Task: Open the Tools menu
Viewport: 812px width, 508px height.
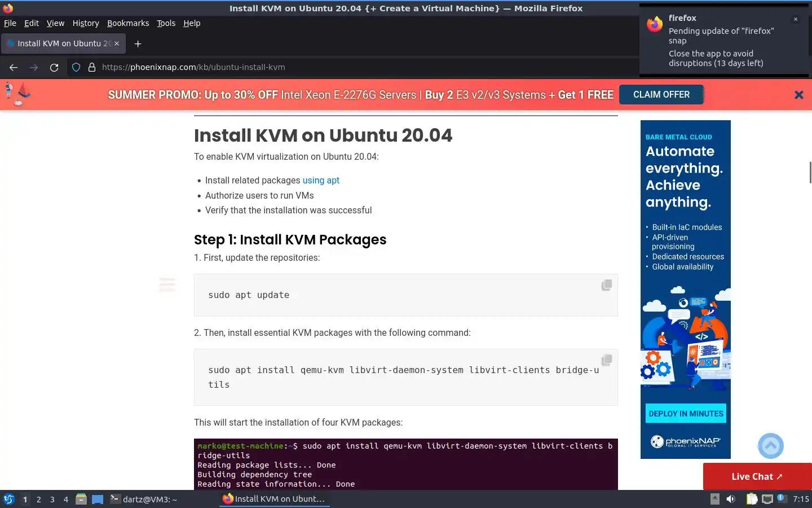Action: 166,23
